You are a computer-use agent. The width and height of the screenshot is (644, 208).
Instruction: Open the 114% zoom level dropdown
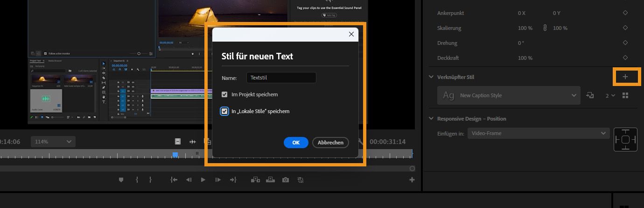tap(53, 142)
